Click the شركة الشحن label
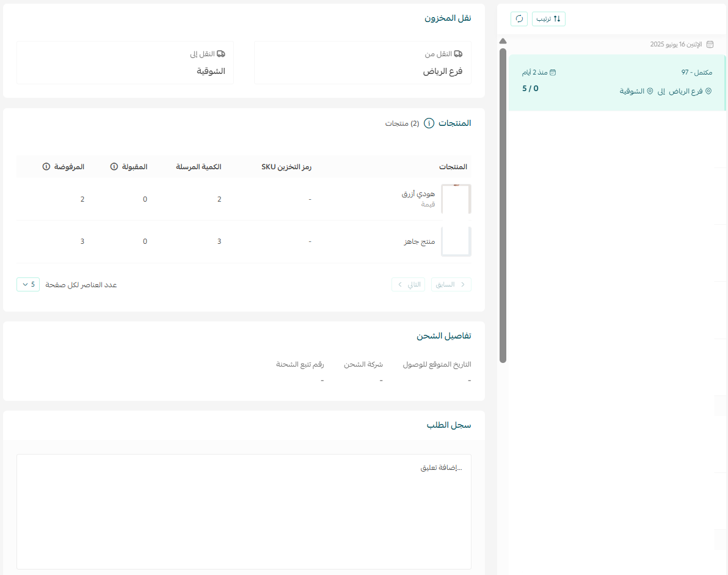Viewport: 728px width, 575px height. pos(363,365)
